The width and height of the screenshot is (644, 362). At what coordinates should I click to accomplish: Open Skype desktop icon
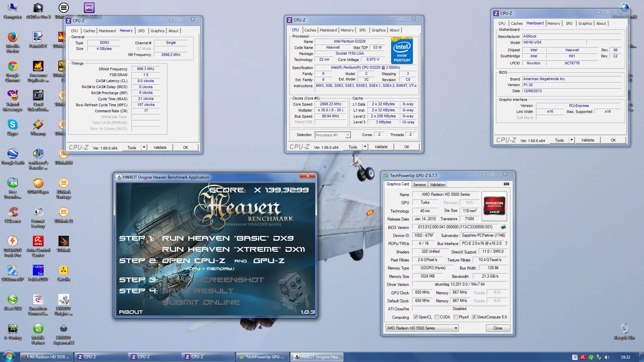(12, 127)
